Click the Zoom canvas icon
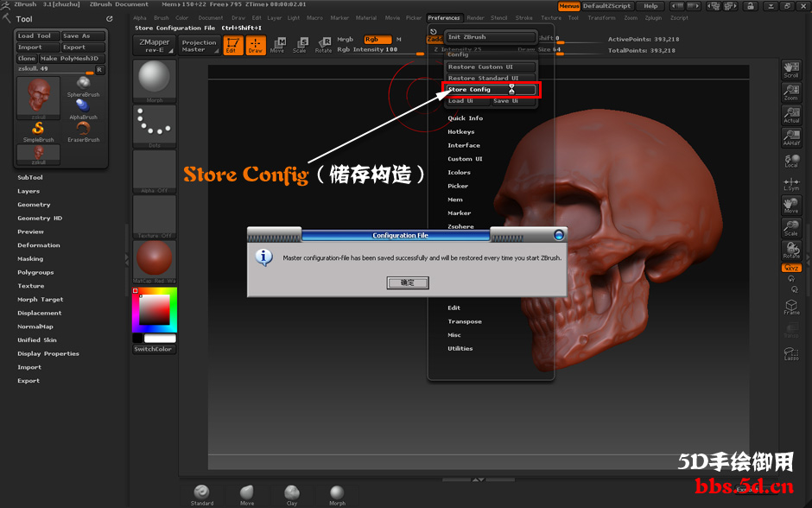This screenshot has height=508, width=812. (x=791, y=92)
